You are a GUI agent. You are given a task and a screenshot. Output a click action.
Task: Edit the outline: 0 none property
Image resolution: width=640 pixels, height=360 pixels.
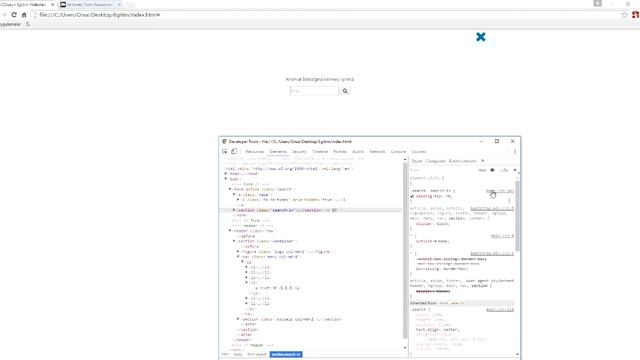point(432,241)
